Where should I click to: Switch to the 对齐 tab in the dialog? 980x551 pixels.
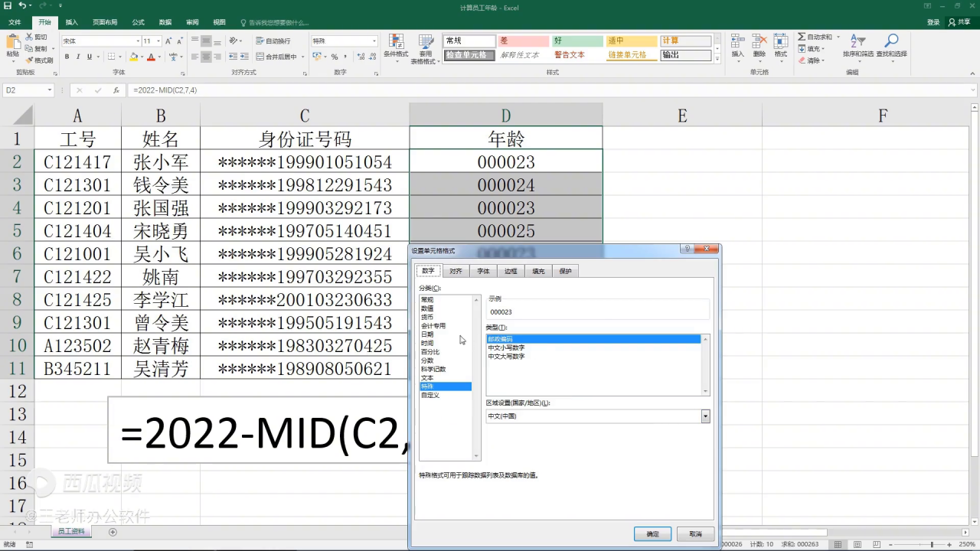[456, 271]
